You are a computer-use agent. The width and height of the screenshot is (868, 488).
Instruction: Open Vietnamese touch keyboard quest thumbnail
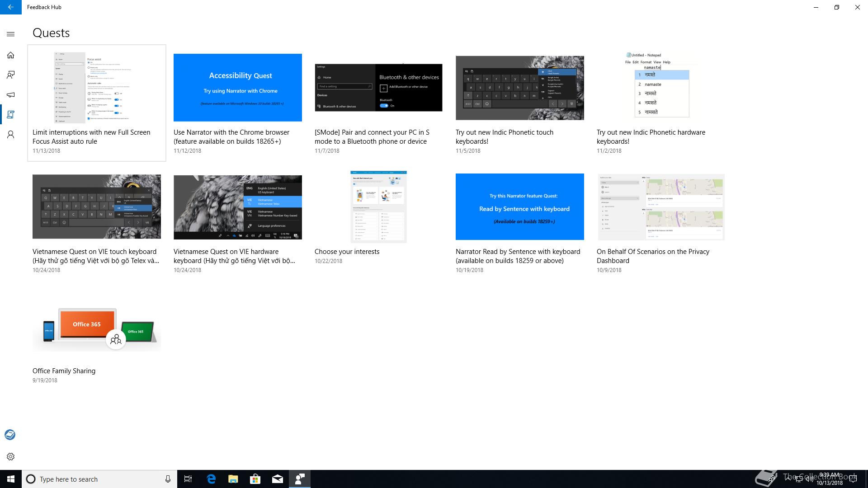(97, 206)
